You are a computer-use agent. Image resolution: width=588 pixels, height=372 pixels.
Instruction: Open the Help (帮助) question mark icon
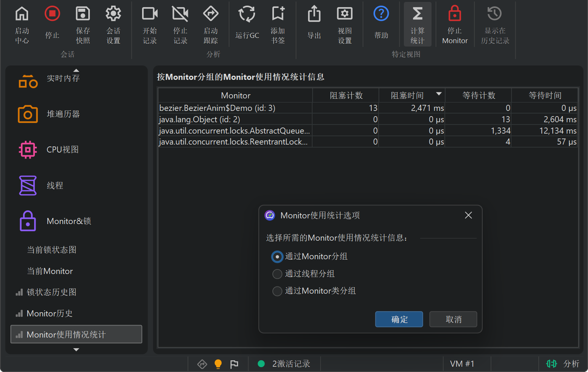click(381, 14)
